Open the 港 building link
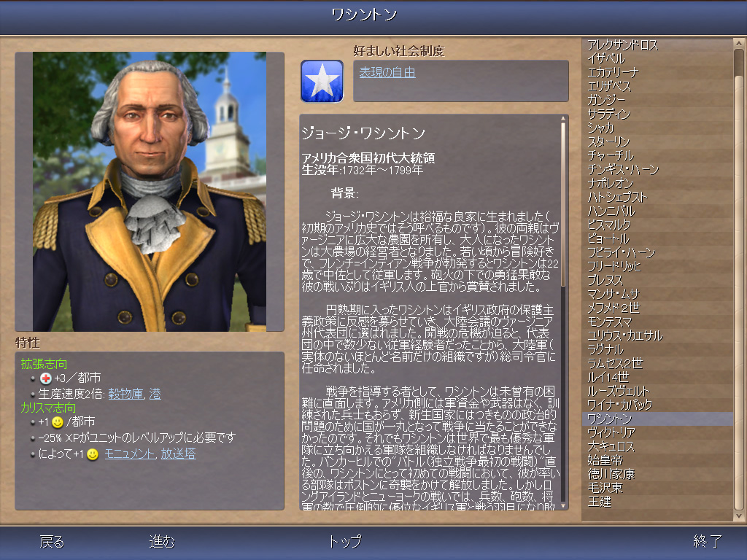 (x=155, y=394)
